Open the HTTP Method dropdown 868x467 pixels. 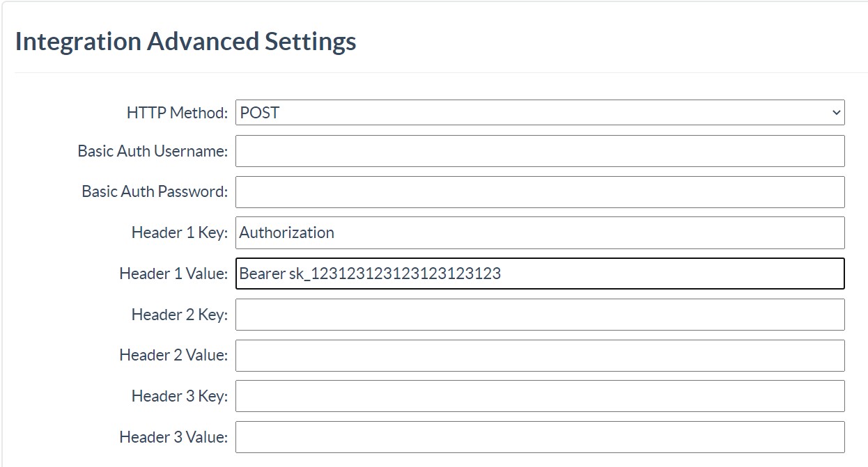tap(540, 112)
